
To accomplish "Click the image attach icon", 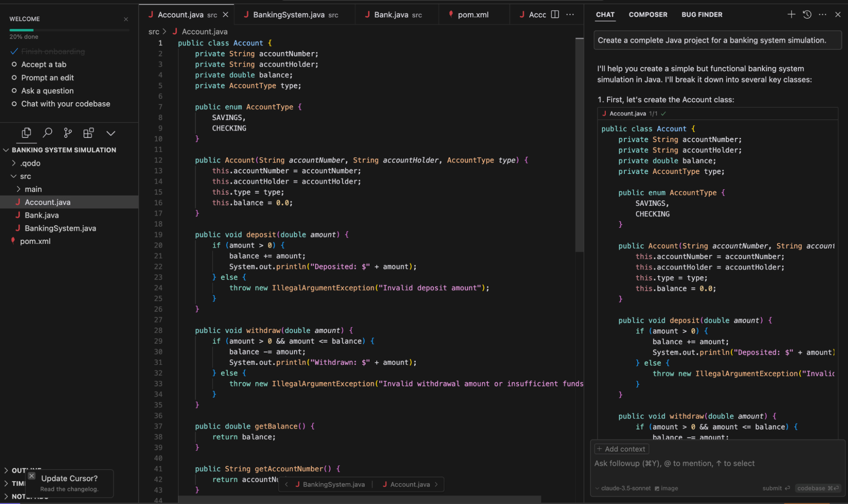I will coord(657,488).
